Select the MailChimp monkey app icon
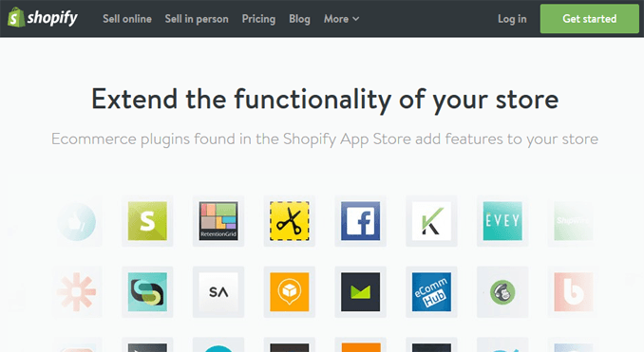 click(502, 291)
